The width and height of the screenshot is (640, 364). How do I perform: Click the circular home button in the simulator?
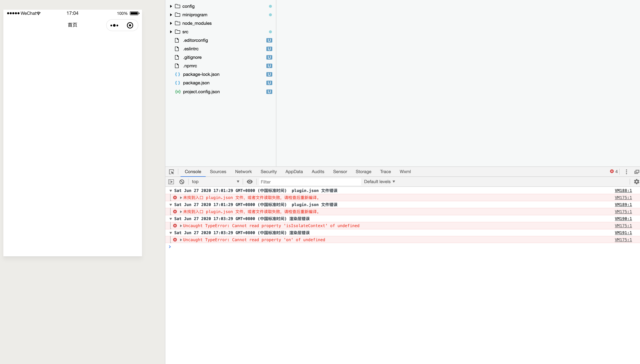(x=130, y=25)
